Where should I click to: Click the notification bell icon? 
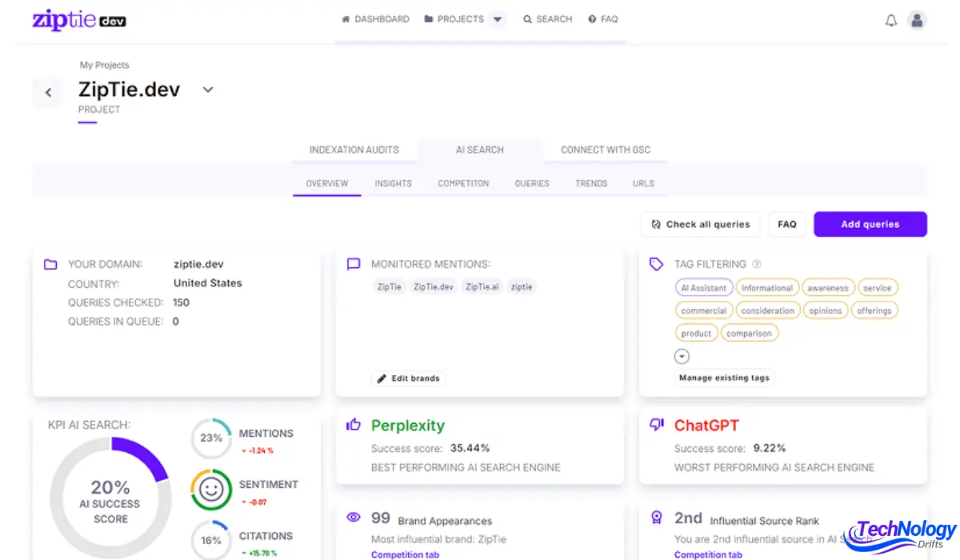coord(891,20)
